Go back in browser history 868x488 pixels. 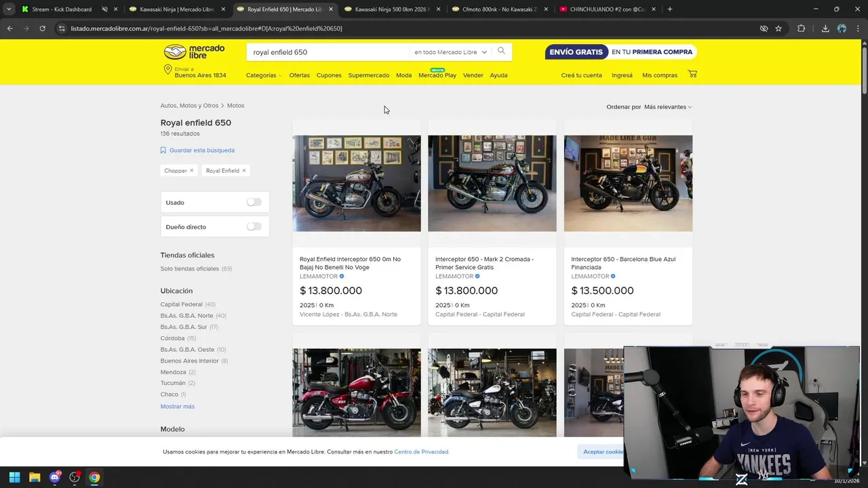tap(9, 28)
